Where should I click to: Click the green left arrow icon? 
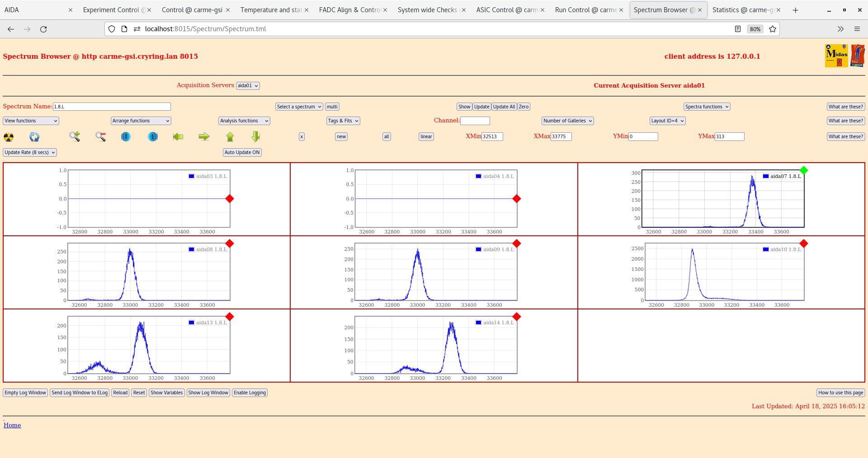pos(178,136)
